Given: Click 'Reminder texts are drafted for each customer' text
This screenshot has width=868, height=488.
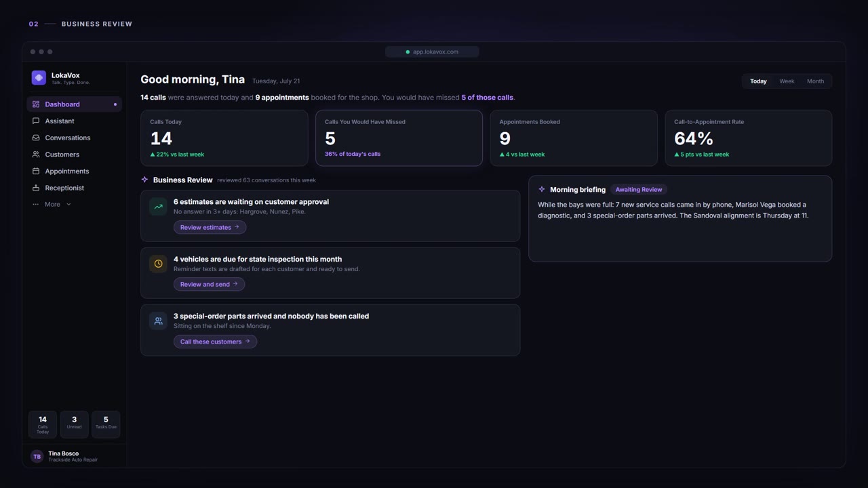Looking at the screenshot, I should 267,269.
